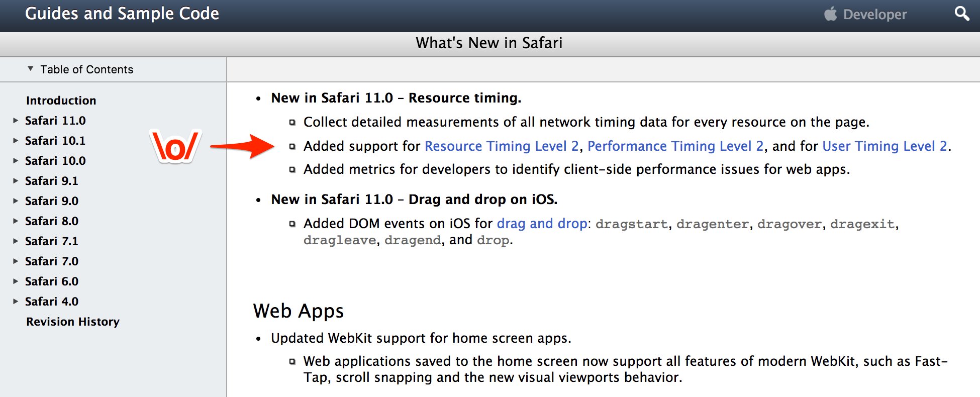Click the 'dragexit' code text
The image size is (980, 397).
(862, 224)
